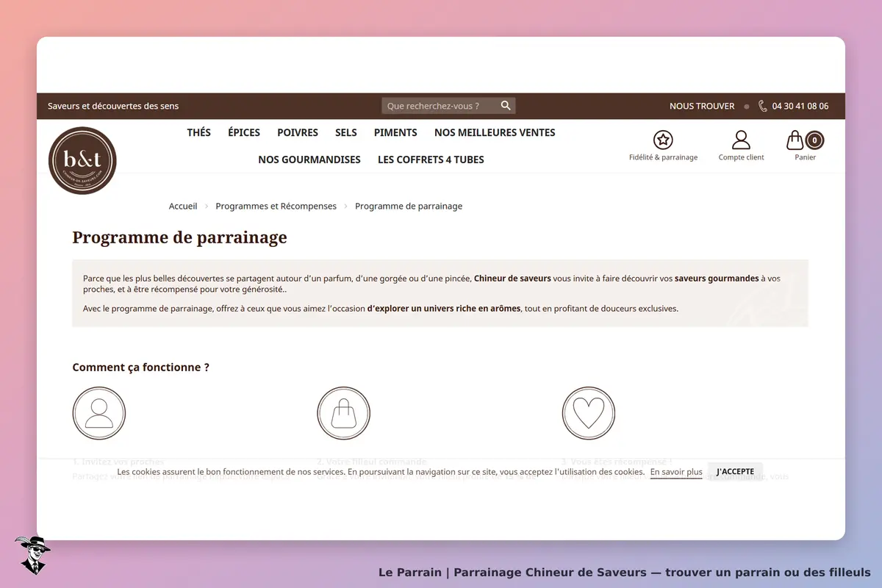The width and height of the screenshot is (882, 588).
Task: Open NOS GOURMANDISES menu
Action: tap(309, 159)
